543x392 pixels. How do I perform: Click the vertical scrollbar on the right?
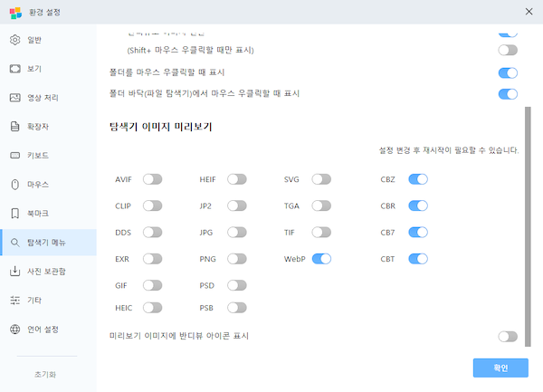[x=528, y=226]
